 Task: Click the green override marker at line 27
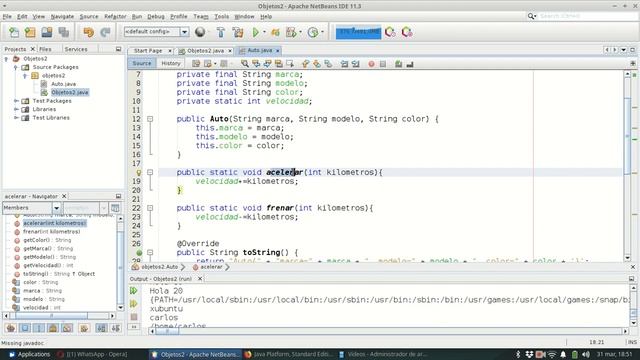139,253
